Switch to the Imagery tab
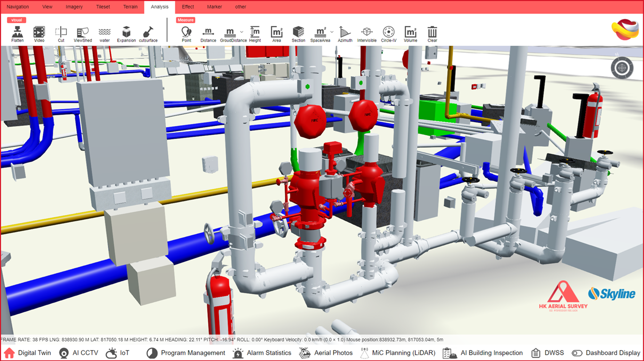 pos(74,7)
